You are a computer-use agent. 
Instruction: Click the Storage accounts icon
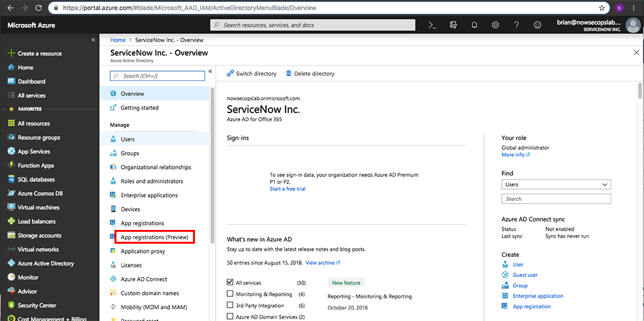click(x=11, y=235)
